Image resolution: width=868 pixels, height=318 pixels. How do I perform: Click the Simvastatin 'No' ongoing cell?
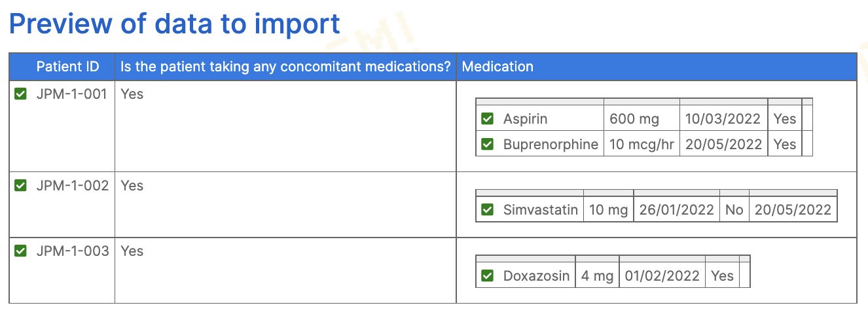(x=734, y=210)
